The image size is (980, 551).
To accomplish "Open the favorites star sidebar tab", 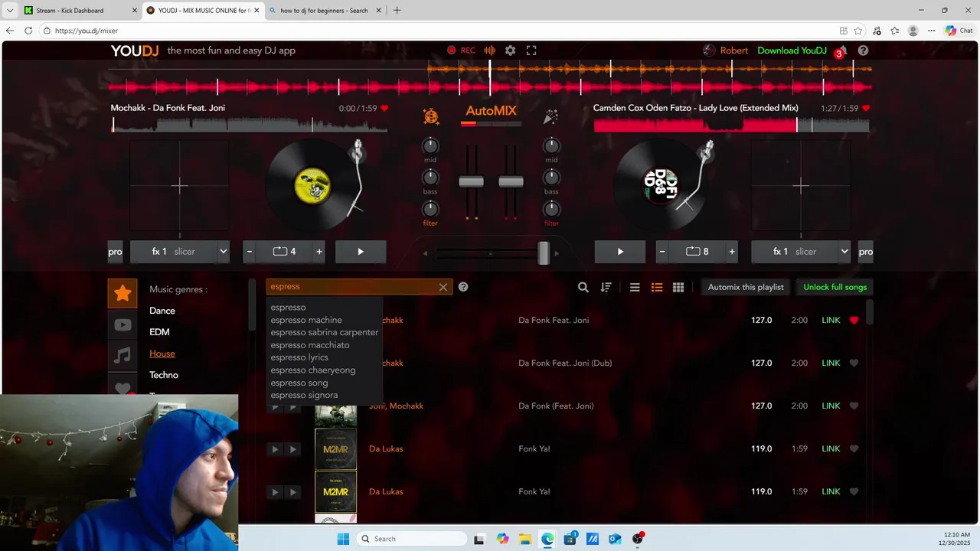I will point(122,293).
